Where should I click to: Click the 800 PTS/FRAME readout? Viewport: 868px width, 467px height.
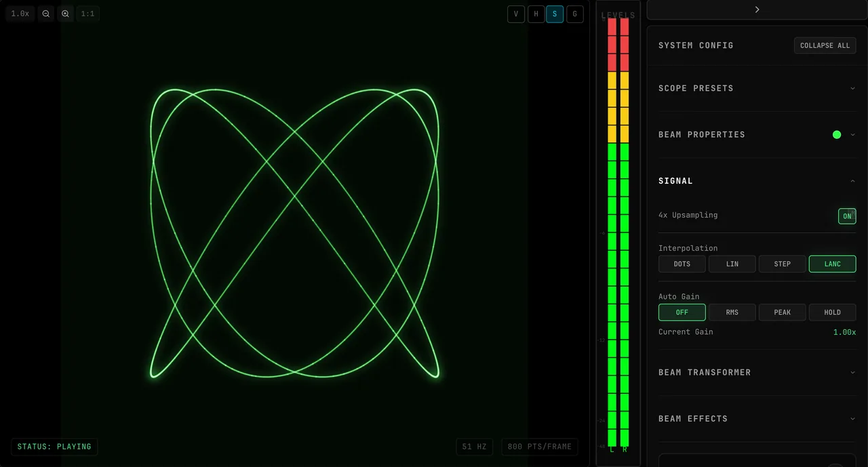coord(540,447)
